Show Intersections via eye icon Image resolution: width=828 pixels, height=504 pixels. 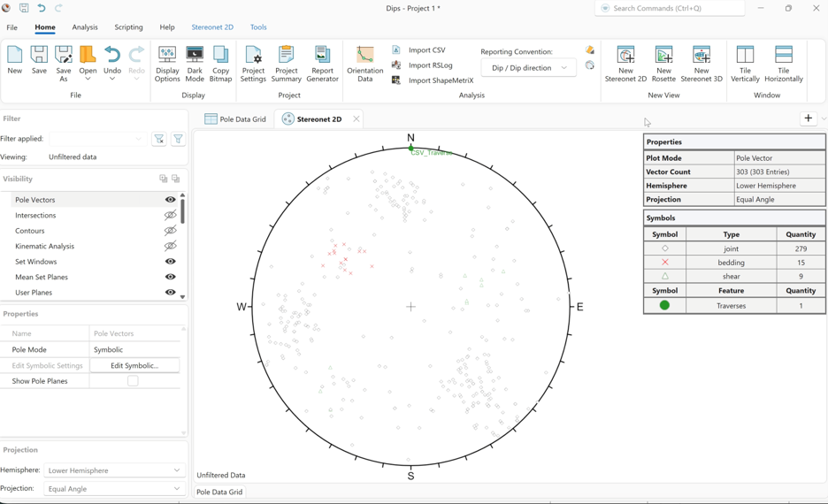(170, 215)
